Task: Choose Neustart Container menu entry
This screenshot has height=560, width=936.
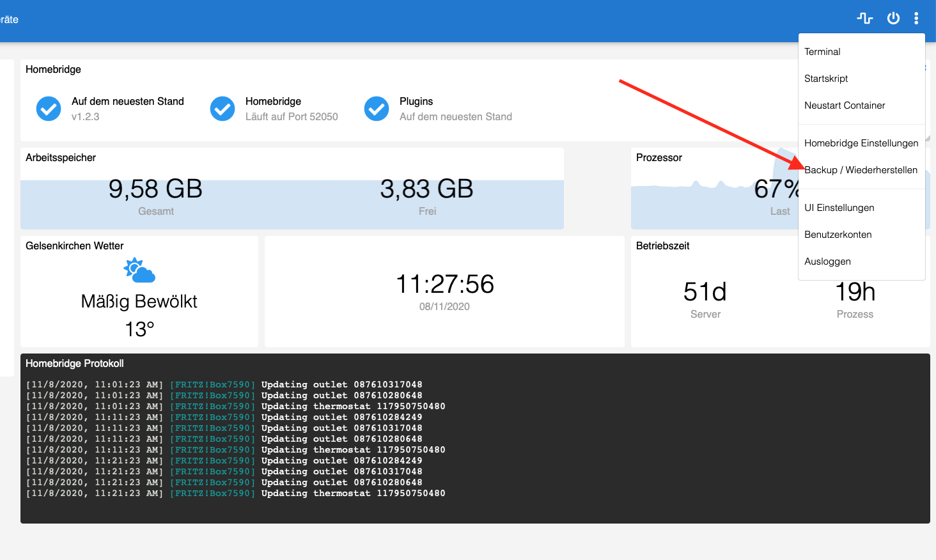Action: 845,105
